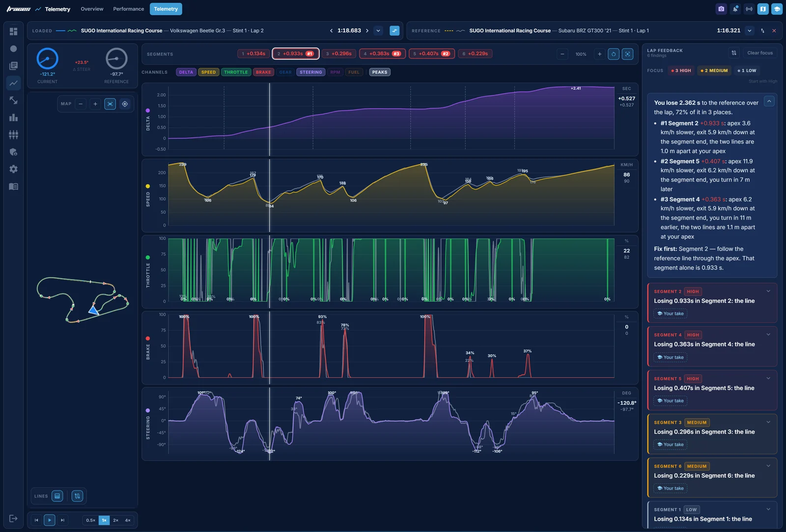The width and height of the screenshot is (786, 532).
Task: Toggle the PEAKS overlay
Action: (380, 72)
